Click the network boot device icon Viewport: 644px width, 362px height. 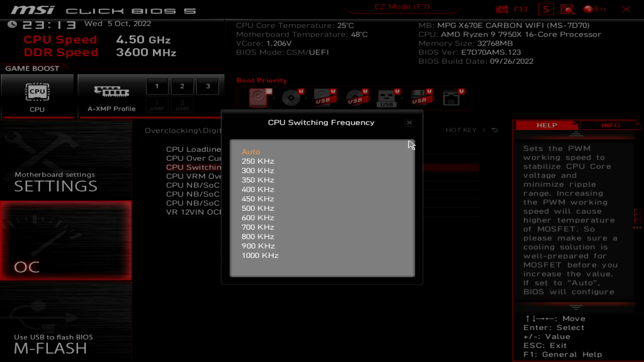coord(451,98)
